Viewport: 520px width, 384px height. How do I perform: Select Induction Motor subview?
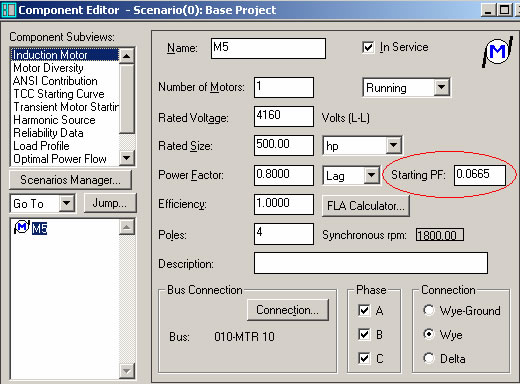[x=65, y=55]
